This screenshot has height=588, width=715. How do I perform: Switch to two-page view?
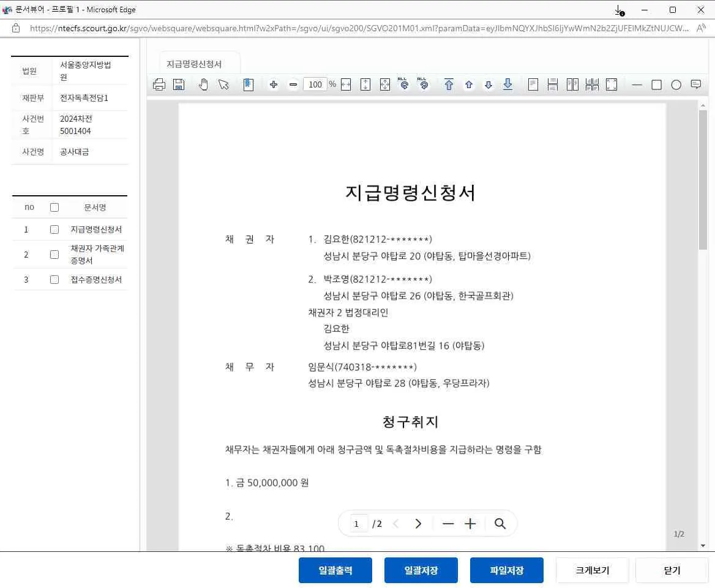click(572, 84)
